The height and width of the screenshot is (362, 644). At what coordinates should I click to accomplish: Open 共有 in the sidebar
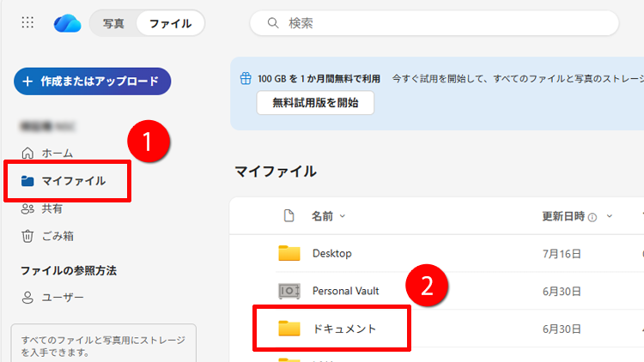(x=52, y=208)
